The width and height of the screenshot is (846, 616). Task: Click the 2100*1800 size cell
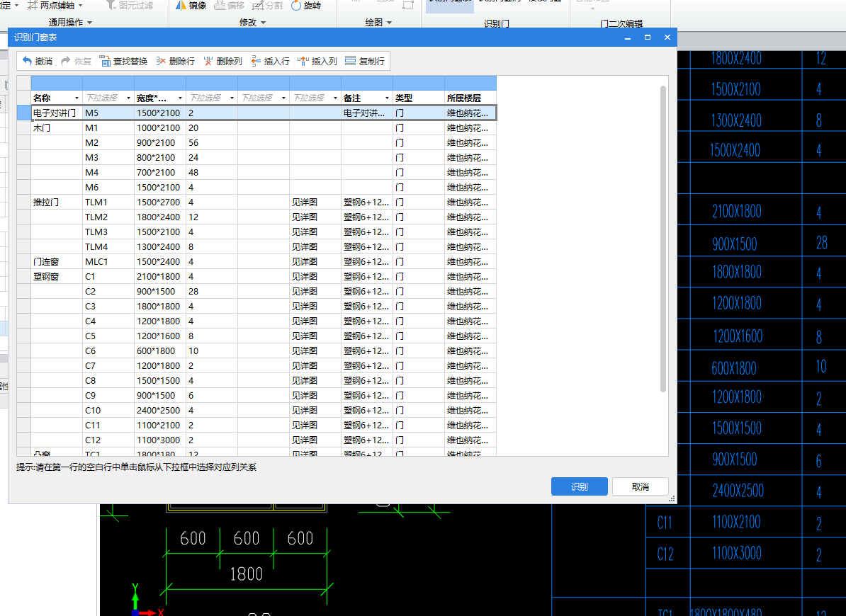click(160, 276)
